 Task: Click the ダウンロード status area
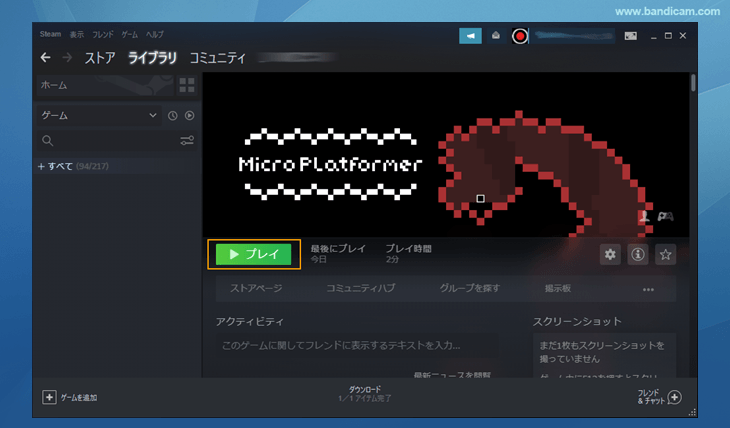[365, 394]
